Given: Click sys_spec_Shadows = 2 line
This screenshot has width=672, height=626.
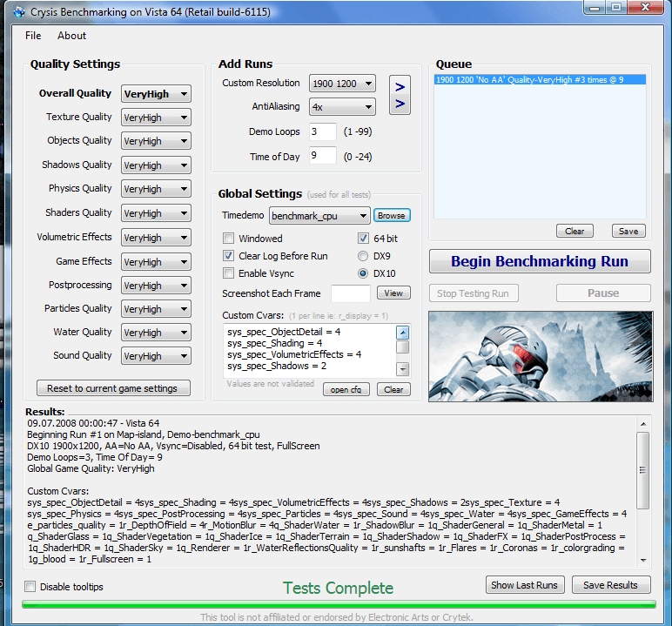Looking at the screenshot, I should pos(277,367).
